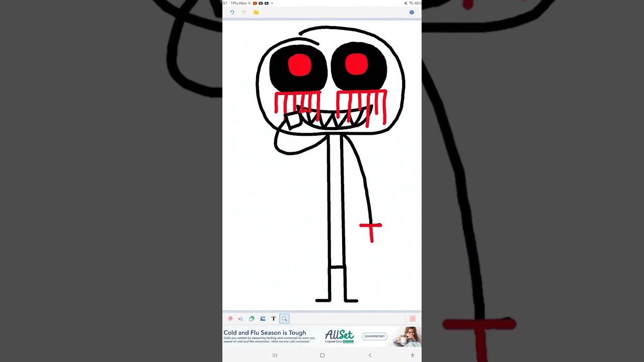Select the spray/airbrush tool icon

pyautogui.click(x=240, y=319)
